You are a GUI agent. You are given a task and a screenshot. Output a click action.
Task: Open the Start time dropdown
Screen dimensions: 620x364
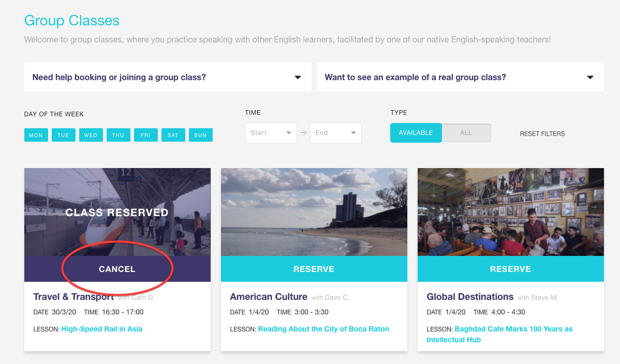click(x=271, y=133)
